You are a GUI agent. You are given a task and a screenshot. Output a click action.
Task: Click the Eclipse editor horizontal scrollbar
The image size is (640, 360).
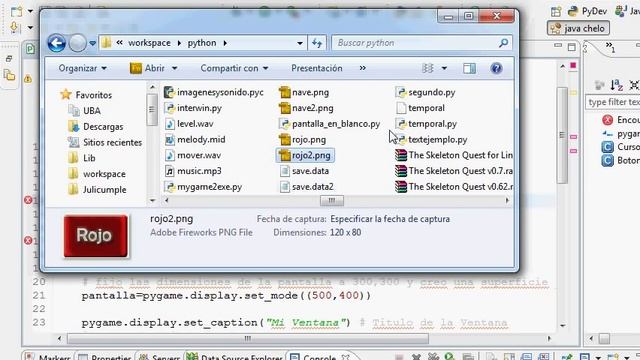tap(248, 338)
